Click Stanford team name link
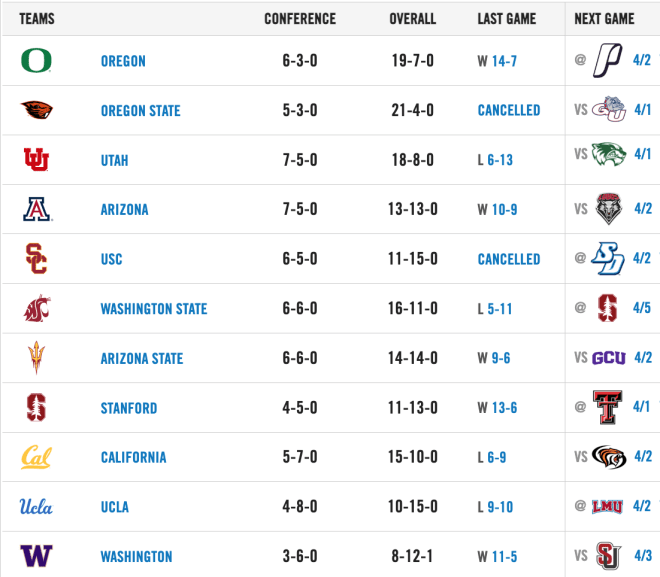 129,408
